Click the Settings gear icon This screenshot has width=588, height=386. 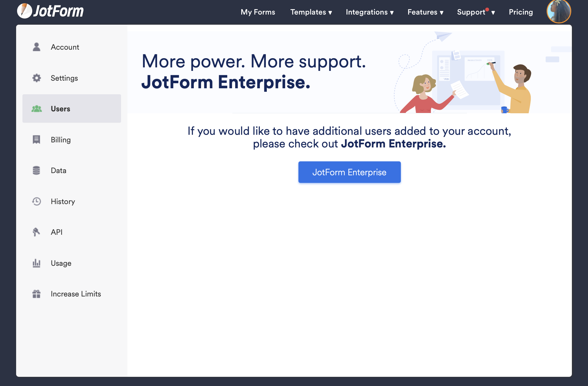coord(36,78)
